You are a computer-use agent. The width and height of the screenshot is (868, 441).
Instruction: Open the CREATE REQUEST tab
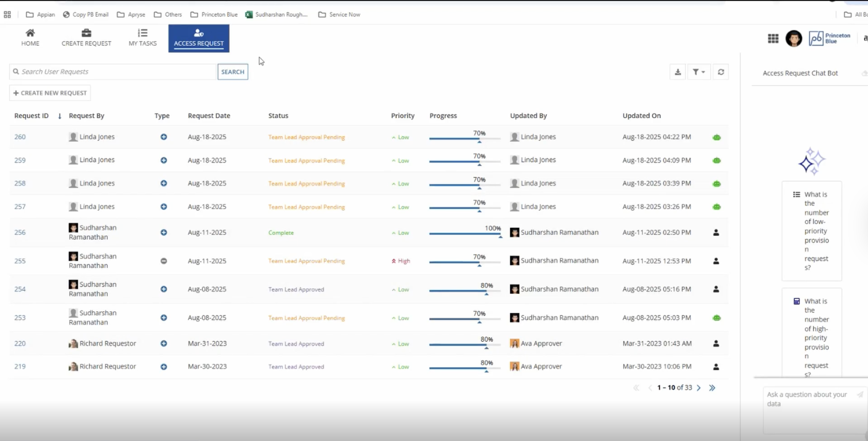coord(86,38)
